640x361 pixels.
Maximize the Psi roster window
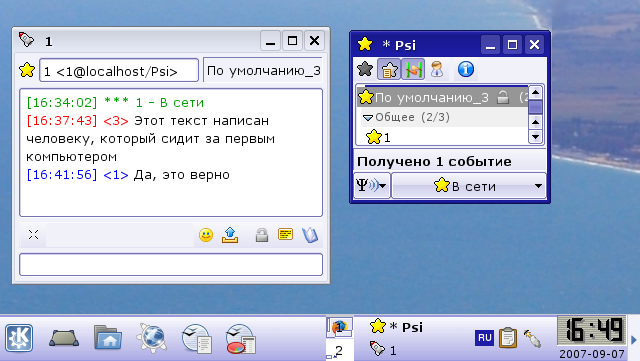coord(512,45)
